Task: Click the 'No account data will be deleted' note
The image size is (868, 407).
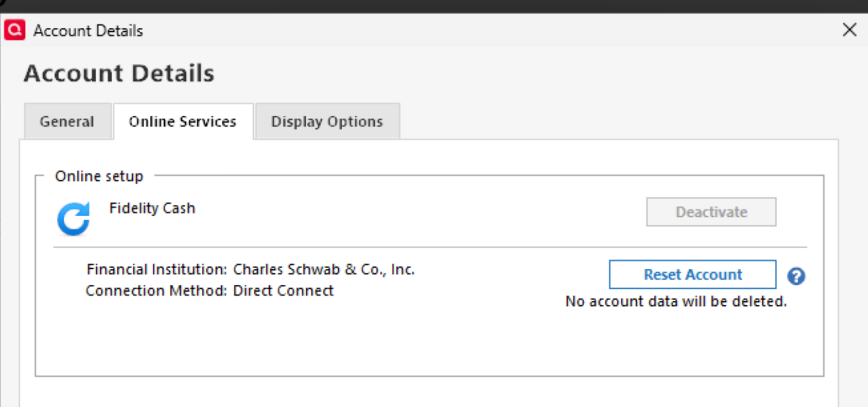Action: point(676,302)
